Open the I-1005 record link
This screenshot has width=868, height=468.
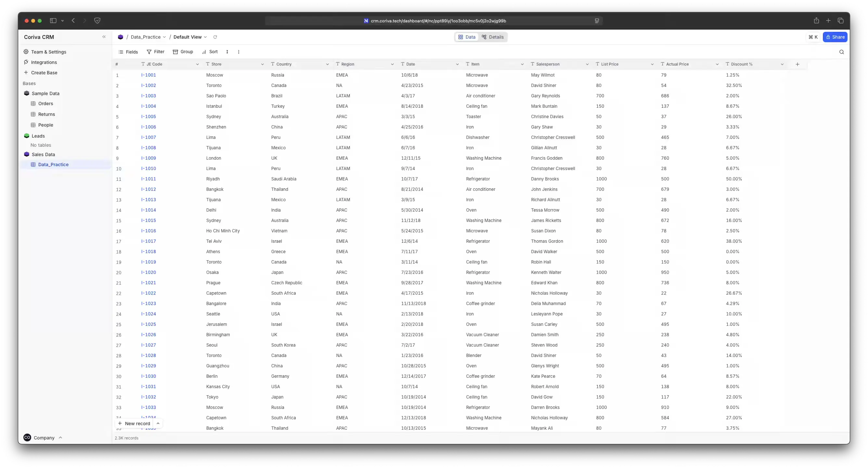coord(148,117)
